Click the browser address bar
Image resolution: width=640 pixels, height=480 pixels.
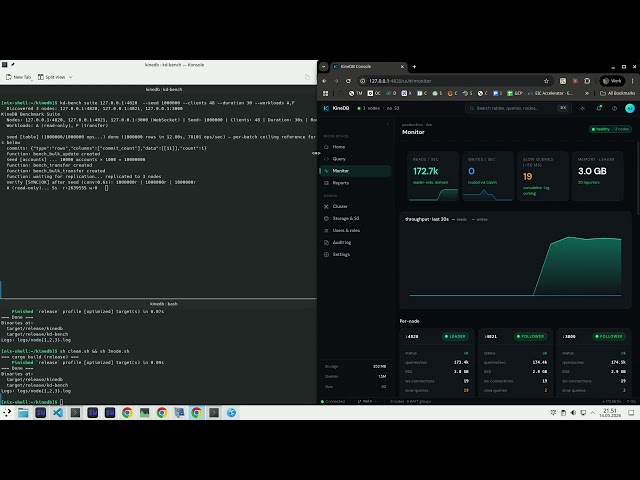click(x=455, y=81)
